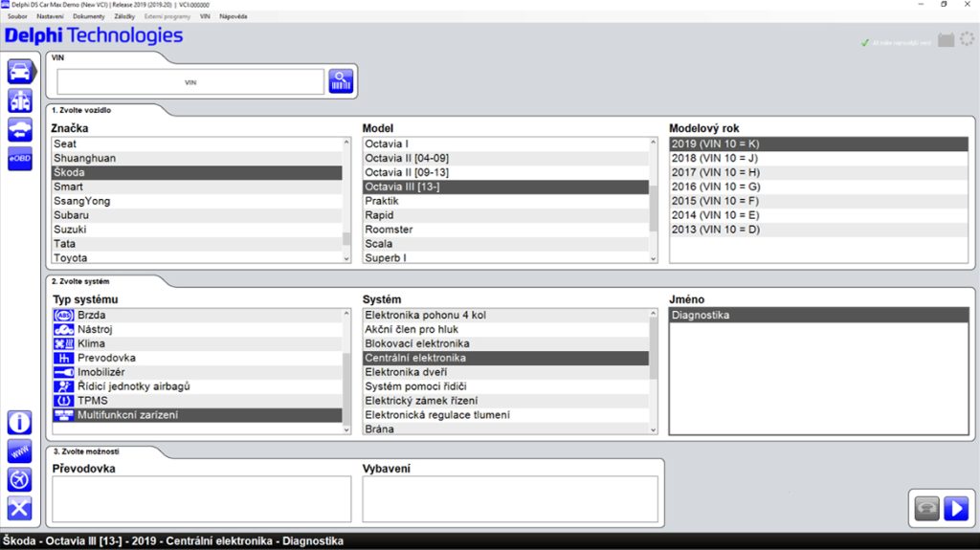The image size is (980, 550).
Task: Select model year 2018 (VIN 10 = J)
Action: pos(819,158)
